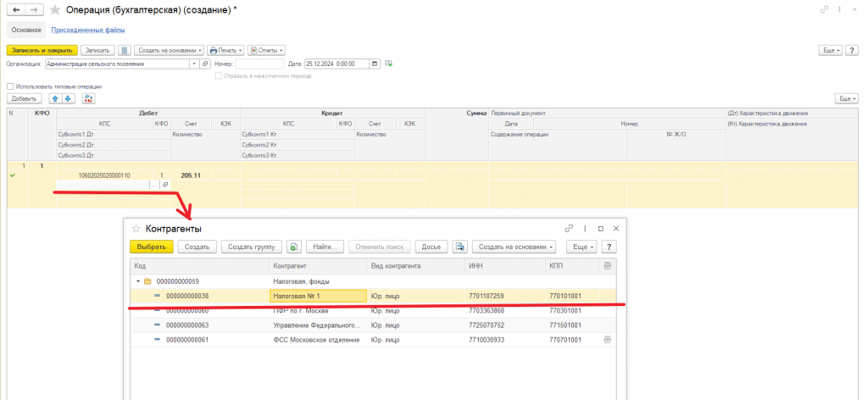Screen dimensions: 868x400
Task: Click КПП 770301001
Action: point(565,310)
